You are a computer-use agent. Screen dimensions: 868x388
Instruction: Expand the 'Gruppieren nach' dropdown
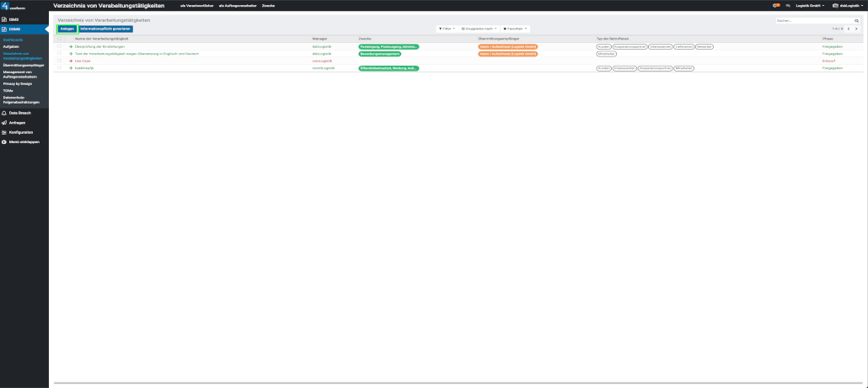click(x=479, y=29)
